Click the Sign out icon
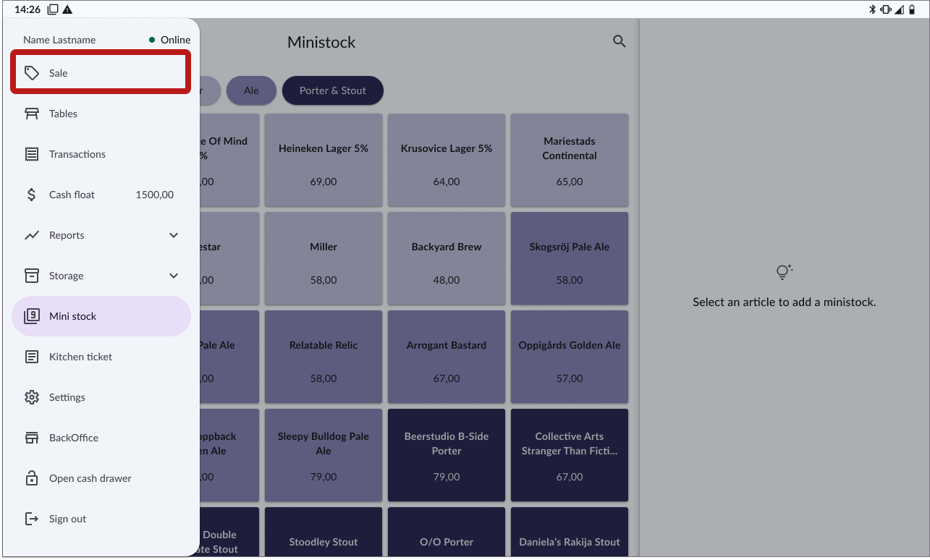 (x=32, y=519)
